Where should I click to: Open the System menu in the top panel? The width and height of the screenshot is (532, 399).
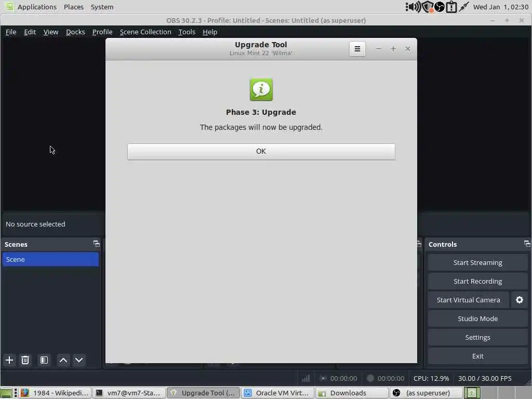pyautogui.click(x=102, y=7)
